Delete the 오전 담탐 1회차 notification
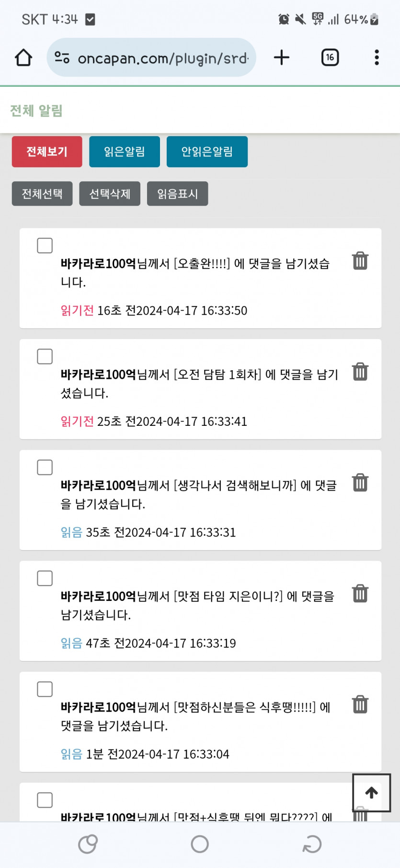The width and height of the screenshot is (400, 868). click(x=360, y=372)
